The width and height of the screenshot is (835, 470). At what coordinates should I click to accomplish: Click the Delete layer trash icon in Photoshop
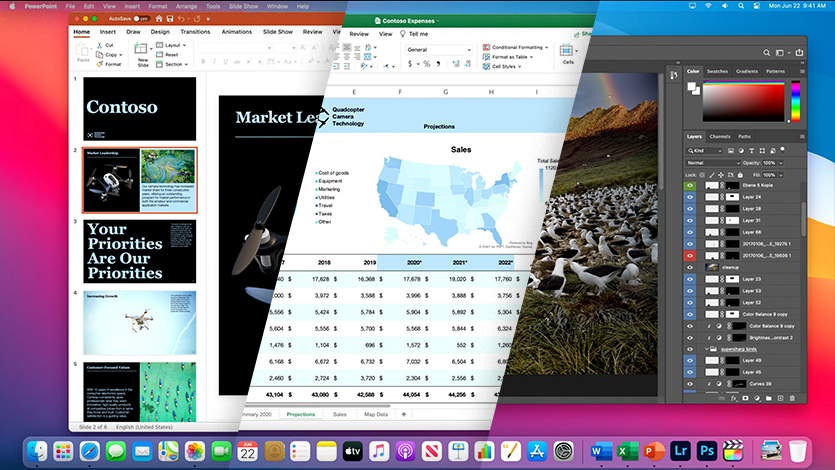pyautogui.click(x=792, y=398)
